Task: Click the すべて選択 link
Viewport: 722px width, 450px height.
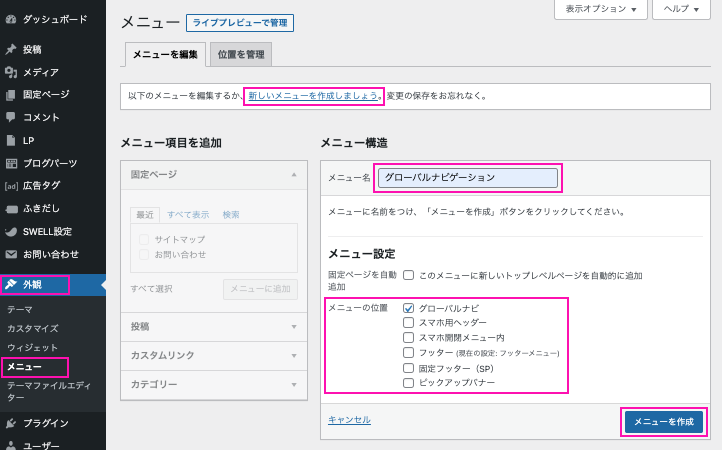Action: [151, 289]
